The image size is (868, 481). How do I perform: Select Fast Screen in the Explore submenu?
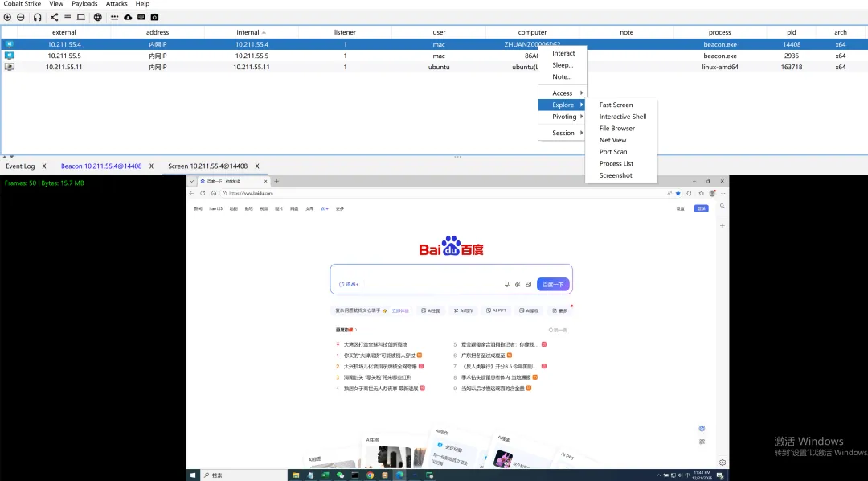pos(620,105)
